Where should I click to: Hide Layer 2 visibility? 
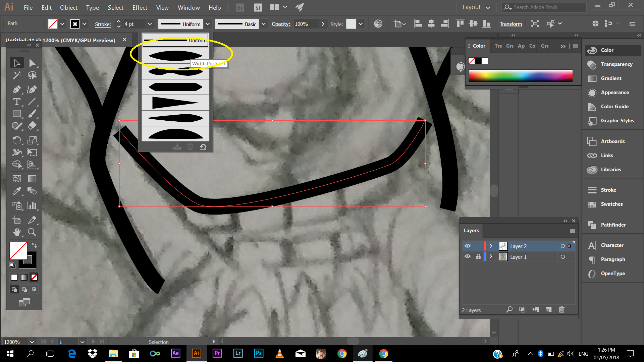point(468,246)
